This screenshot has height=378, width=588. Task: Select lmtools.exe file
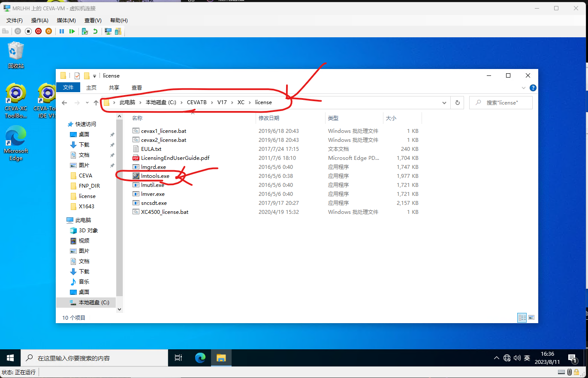click(155, 176)
